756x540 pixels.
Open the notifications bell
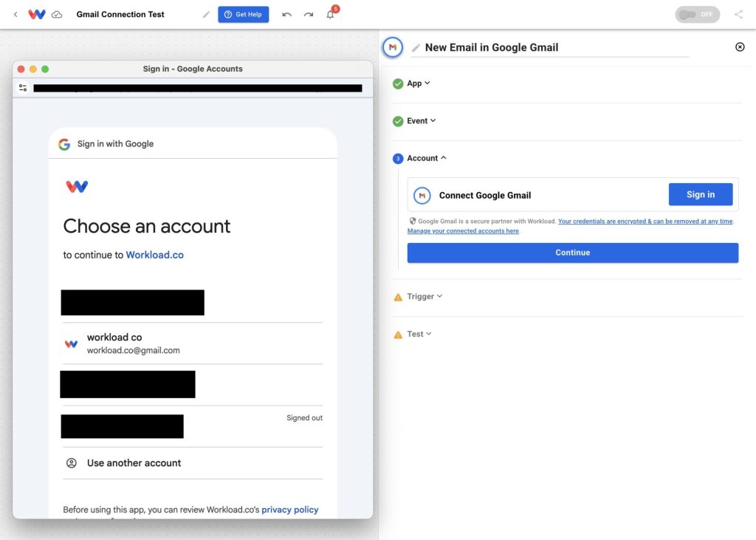[330, 15]
